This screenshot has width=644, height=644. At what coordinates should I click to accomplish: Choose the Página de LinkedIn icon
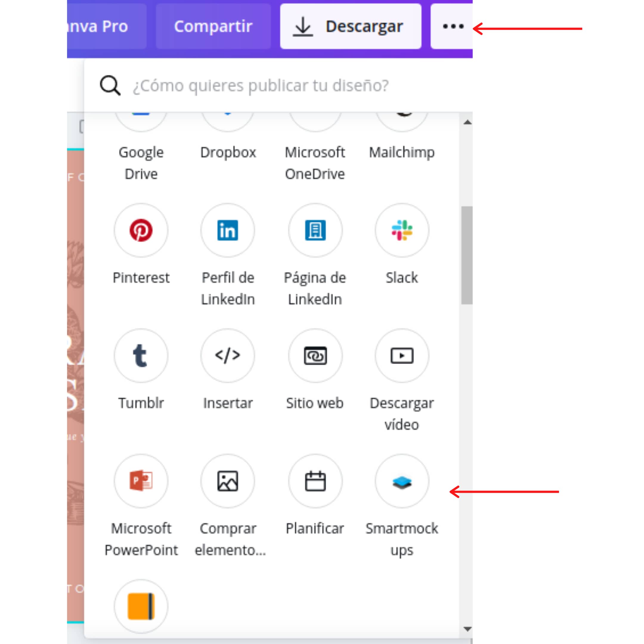315,230
